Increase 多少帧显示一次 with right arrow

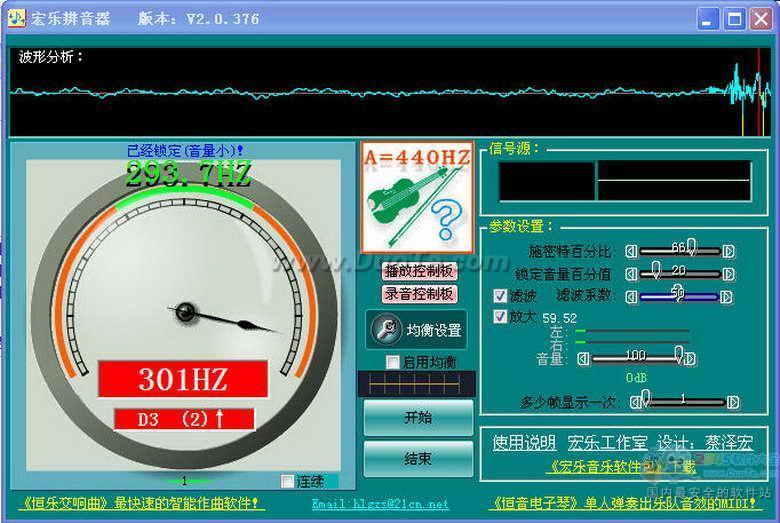click(x=733, y=402)
